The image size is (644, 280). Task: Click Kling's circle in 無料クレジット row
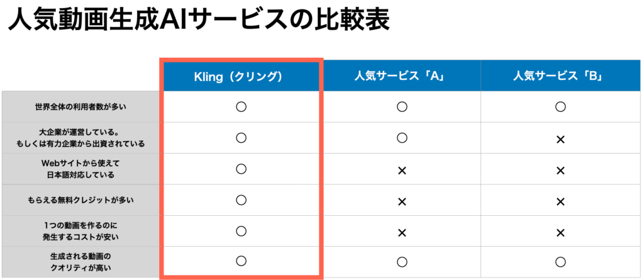tap(240, 200)
